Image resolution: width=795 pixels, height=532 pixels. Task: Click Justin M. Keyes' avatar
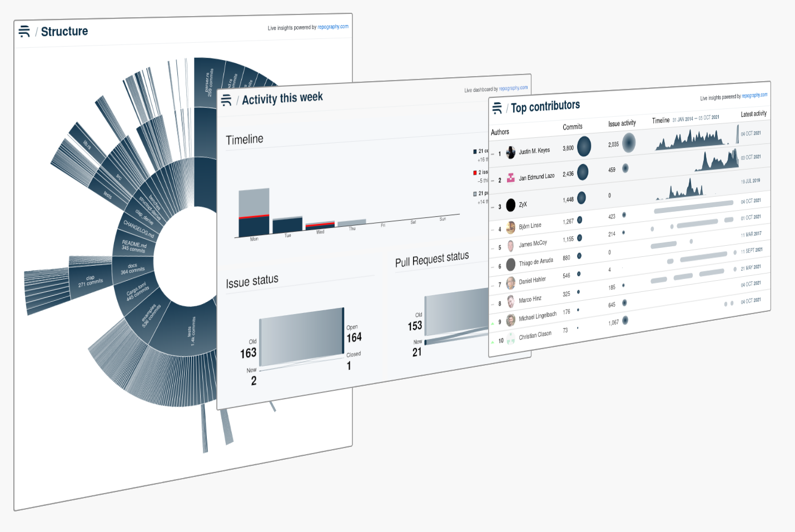point(510,152)
